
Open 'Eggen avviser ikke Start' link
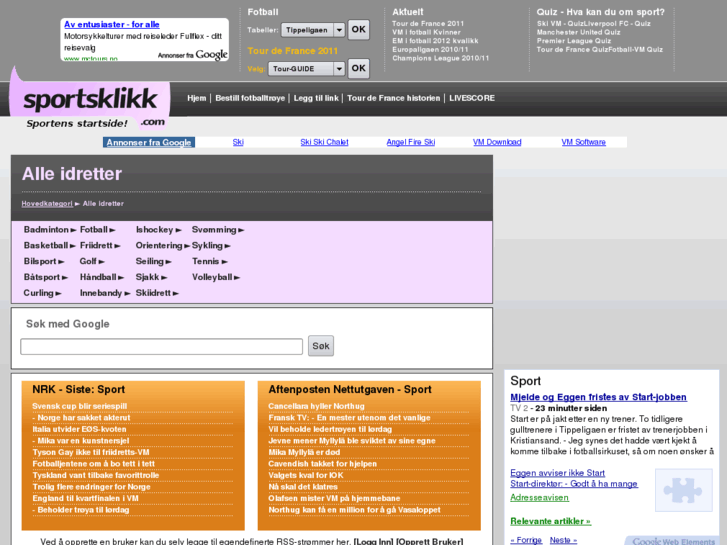tap(557, 473)
